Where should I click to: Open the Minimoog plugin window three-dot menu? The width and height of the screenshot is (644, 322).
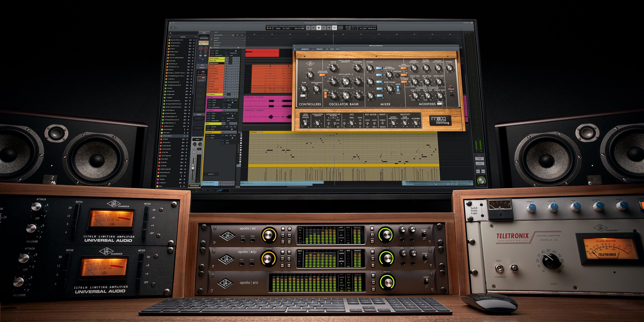(295, 49)
